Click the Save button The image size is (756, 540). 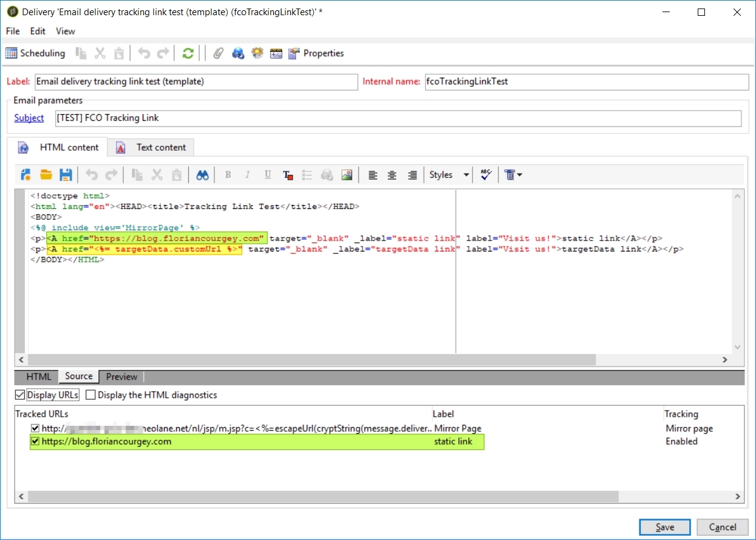coord(664,527)
